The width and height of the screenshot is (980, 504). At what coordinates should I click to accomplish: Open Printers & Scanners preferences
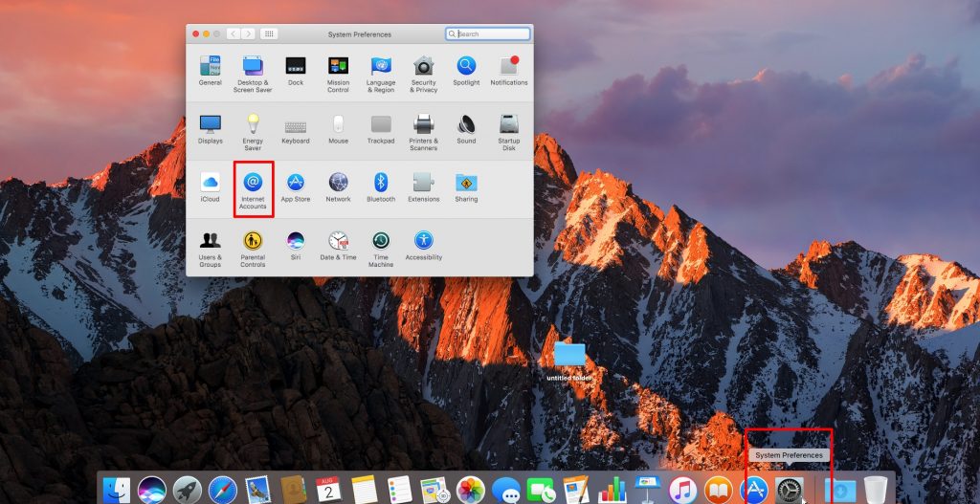[423, 132]
